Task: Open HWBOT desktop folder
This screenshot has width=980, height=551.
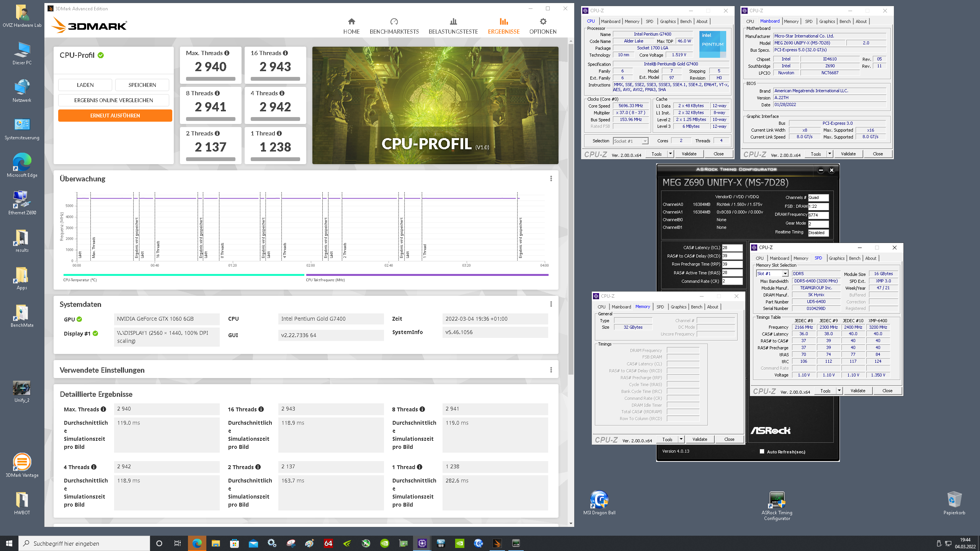Action: (x=22, y=503)
